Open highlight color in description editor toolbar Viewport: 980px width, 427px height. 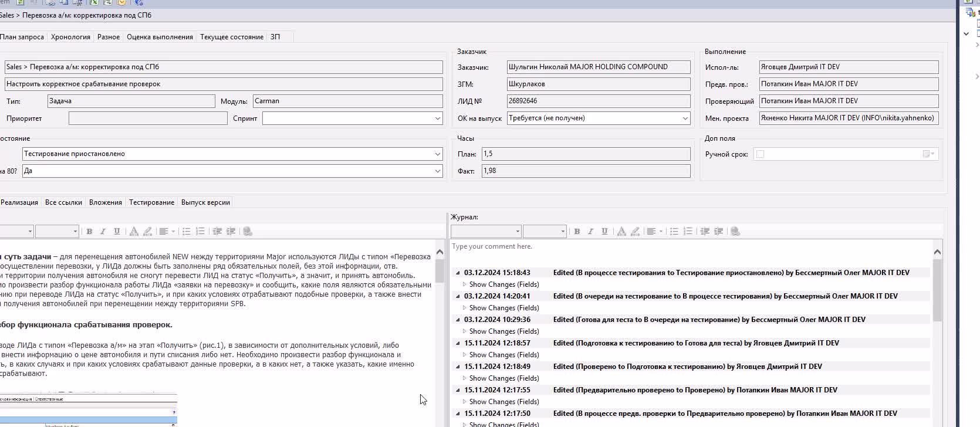pos(148,232)
